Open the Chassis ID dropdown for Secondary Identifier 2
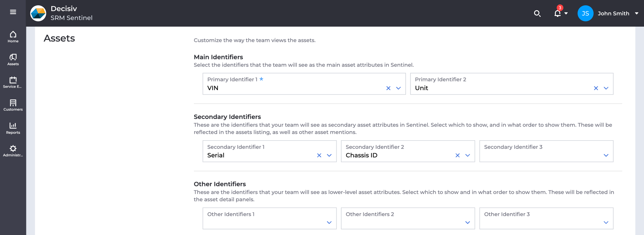This screenshot has width=644, height=235. coord(467,155)
